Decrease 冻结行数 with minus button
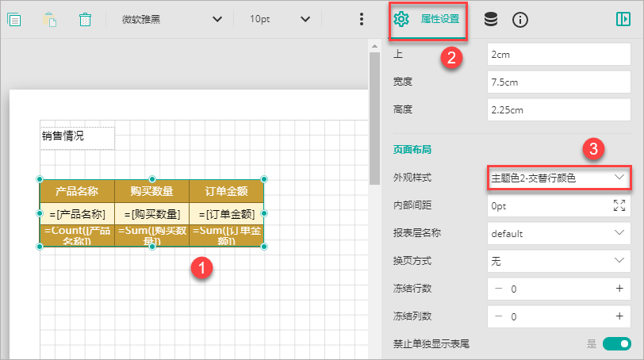644x360 pixels. coord(499,289)
